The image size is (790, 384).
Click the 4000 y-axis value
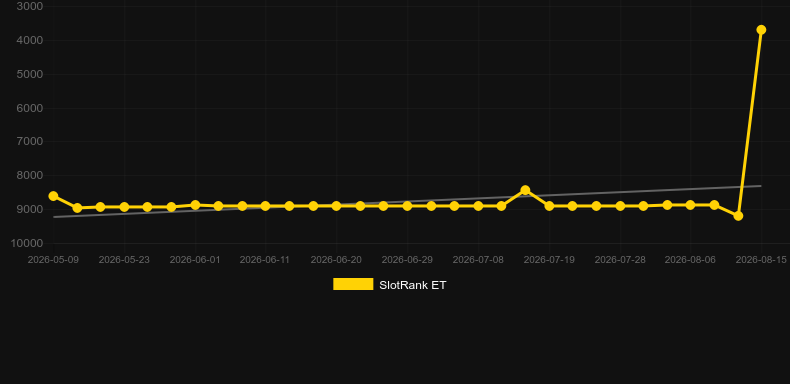pos(30,40)
